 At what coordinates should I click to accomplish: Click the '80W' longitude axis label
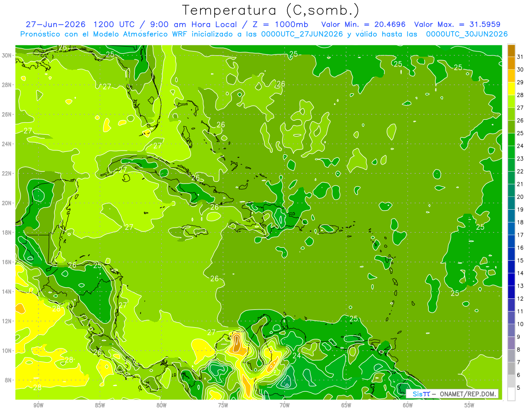point(161,405)
